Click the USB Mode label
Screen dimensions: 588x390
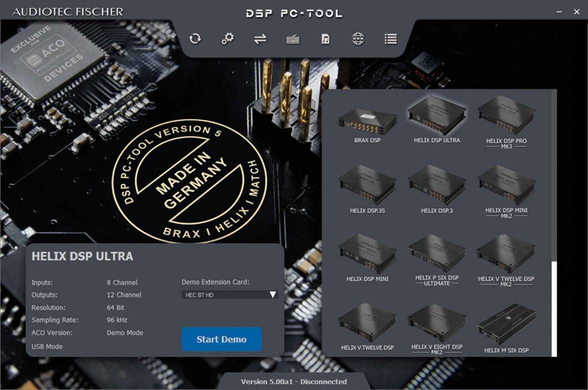coord(47,347)
